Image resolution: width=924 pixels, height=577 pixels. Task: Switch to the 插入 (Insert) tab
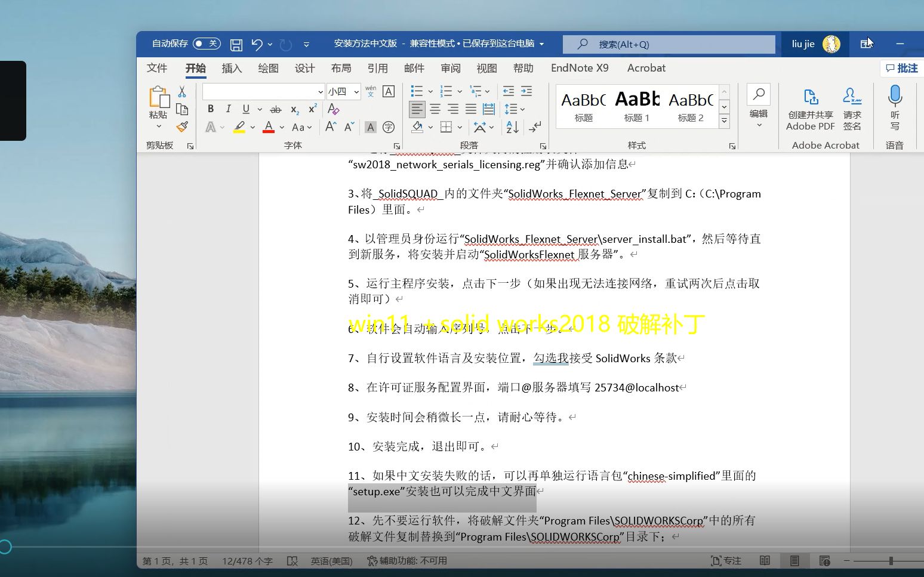(232, 68)
